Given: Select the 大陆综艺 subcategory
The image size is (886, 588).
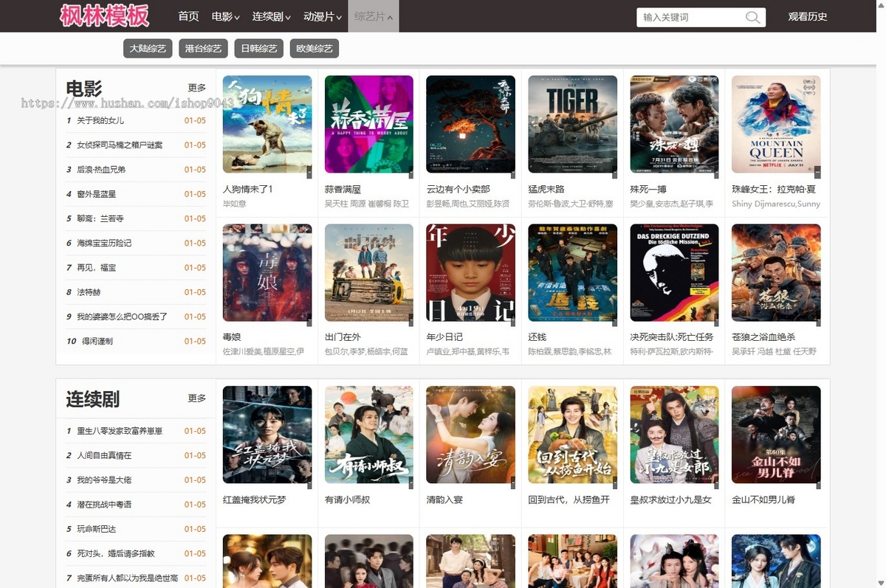Looking at the screenshot, I should coord(148,49).
